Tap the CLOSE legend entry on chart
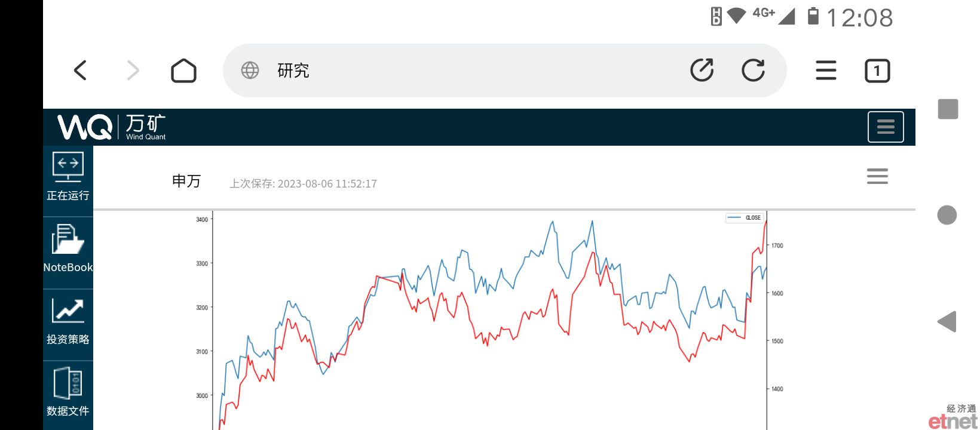 point(745,217)
